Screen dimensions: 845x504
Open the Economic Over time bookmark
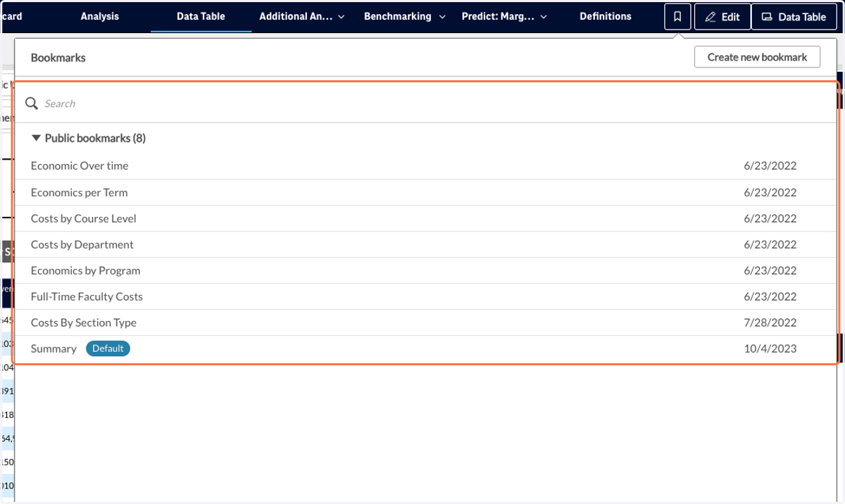pyautogui.click(x=426, y=166)
